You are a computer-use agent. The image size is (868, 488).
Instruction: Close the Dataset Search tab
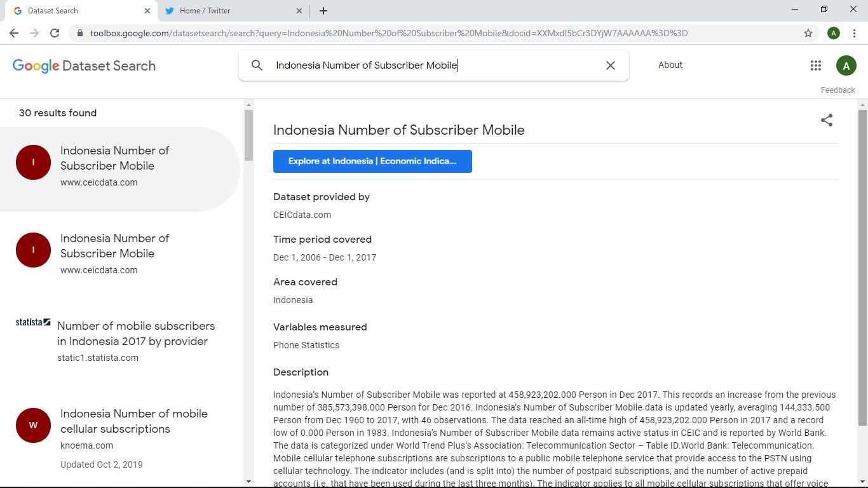point(147,11)
